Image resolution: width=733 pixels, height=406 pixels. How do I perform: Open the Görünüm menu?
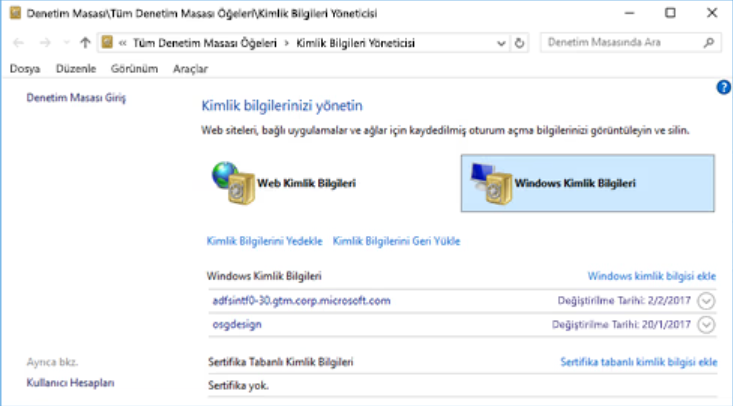click(x=134, y=69)
